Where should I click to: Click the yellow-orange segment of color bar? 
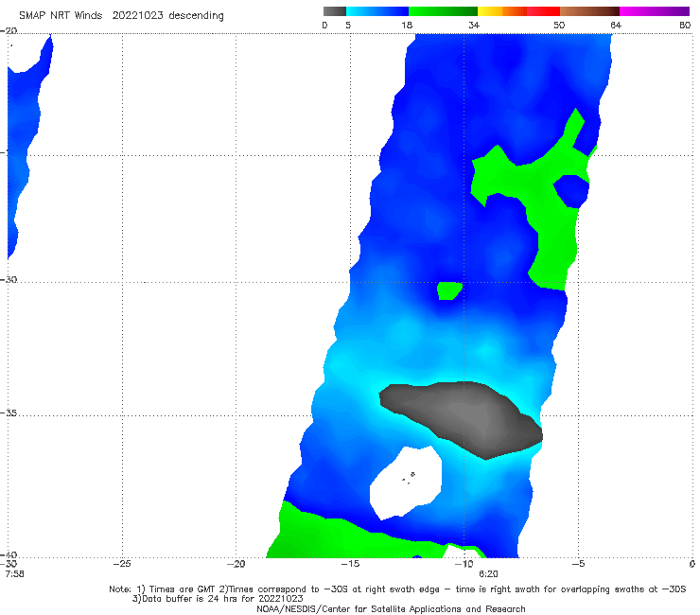click(x=501, y=11)
